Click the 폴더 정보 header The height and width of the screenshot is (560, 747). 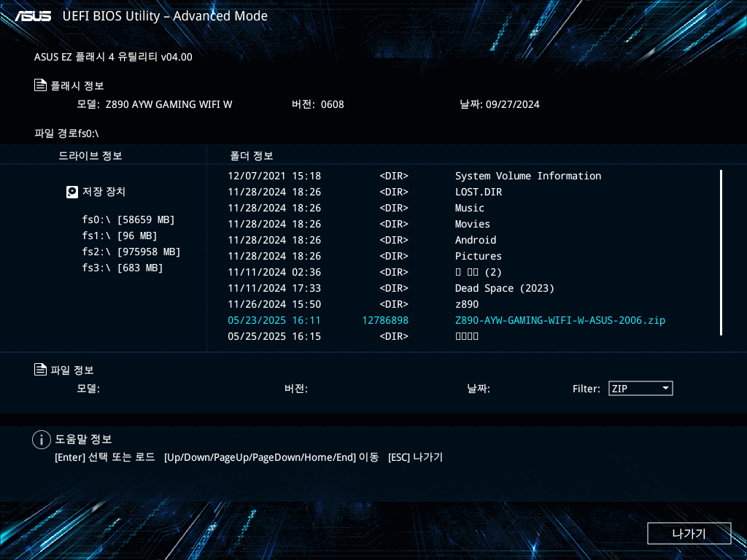click(251, 156)
